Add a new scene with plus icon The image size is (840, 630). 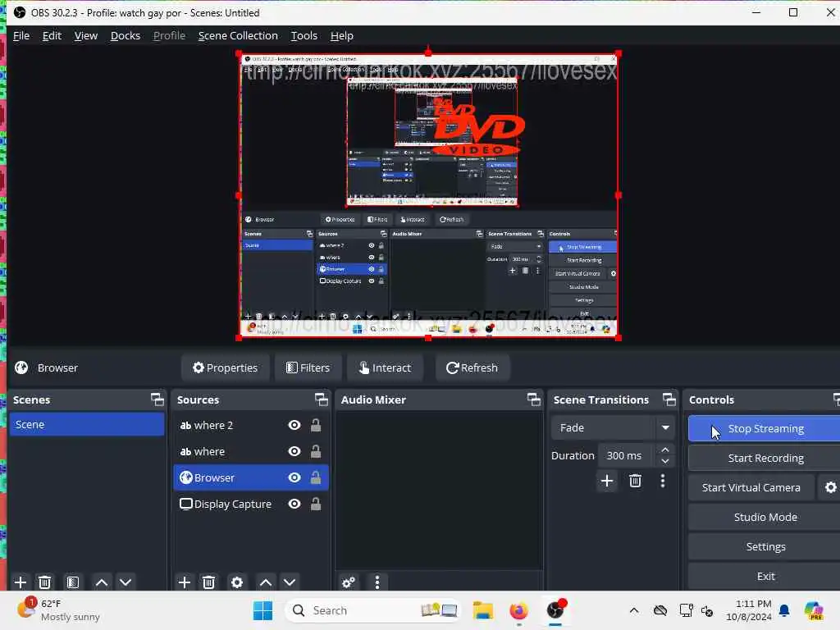click(21, 582)
